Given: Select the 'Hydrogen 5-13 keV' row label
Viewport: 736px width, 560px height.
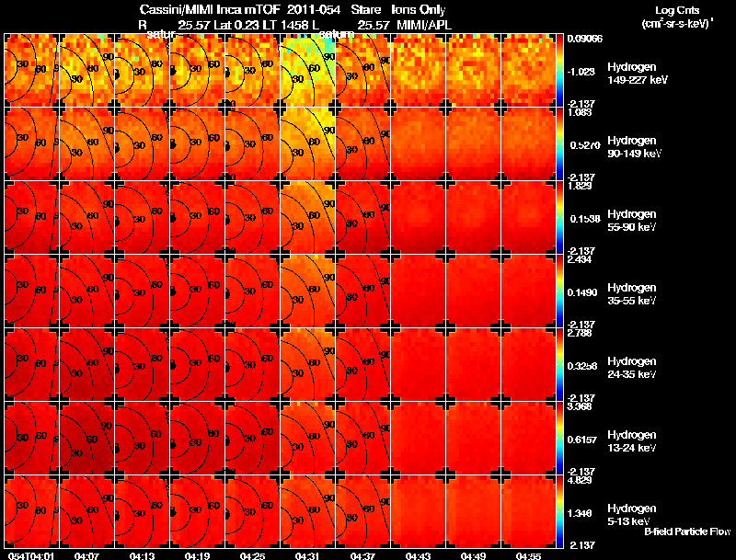Looking at the screenshot, I should click(x=632, y=515).
